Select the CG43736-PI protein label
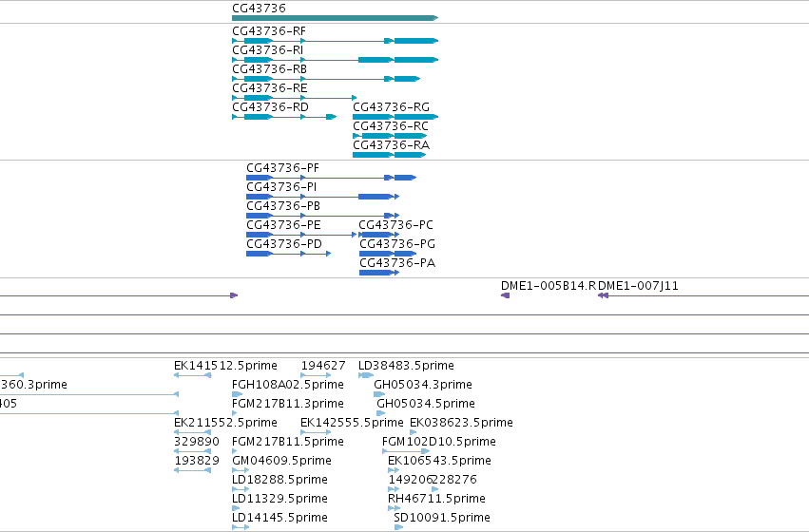The height and width of the screenshot is (532, 809). click(x=281, y=187)
